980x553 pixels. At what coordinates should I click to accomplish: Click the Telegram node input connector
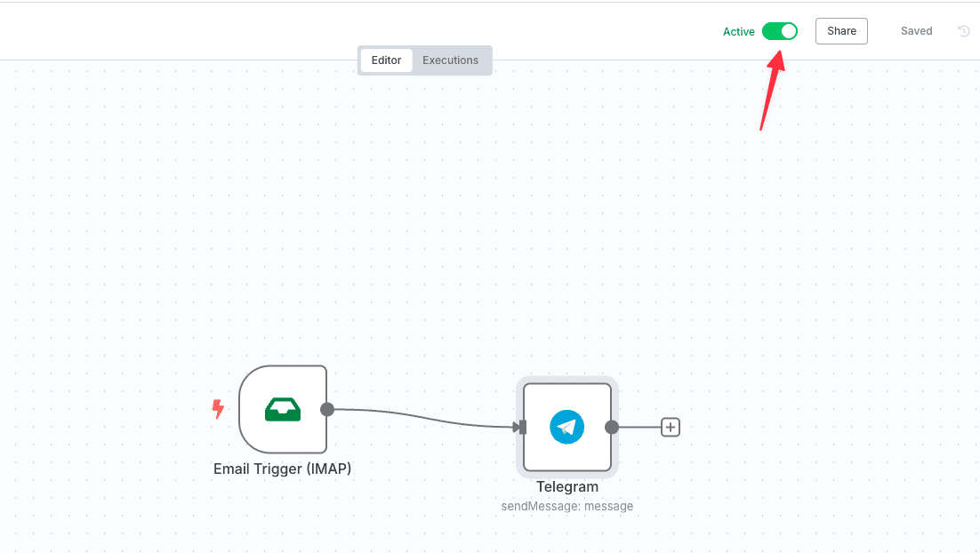click(522, 428)
